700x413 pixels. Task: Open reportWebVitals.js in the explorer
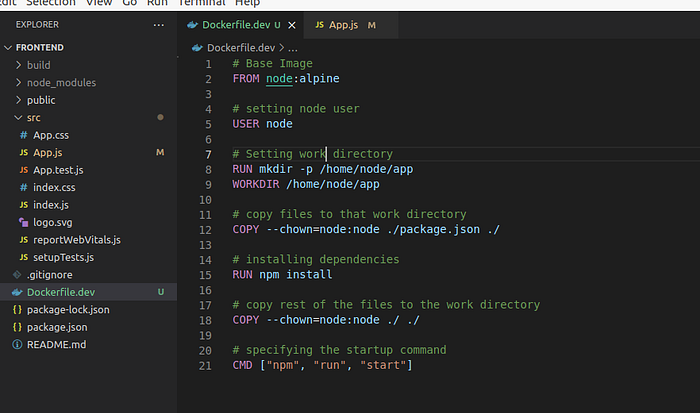88,240
